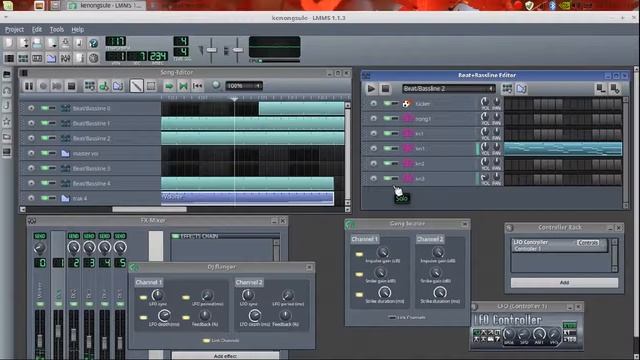
Task: Select the kenongsule LMMS taskbar item
Action: tap(106, 5)
